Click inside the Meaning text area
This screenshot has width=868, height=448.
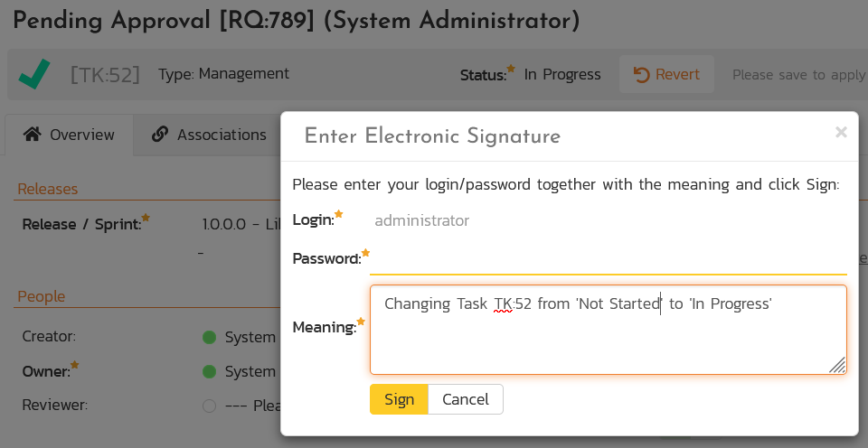[x=608, y=339]
